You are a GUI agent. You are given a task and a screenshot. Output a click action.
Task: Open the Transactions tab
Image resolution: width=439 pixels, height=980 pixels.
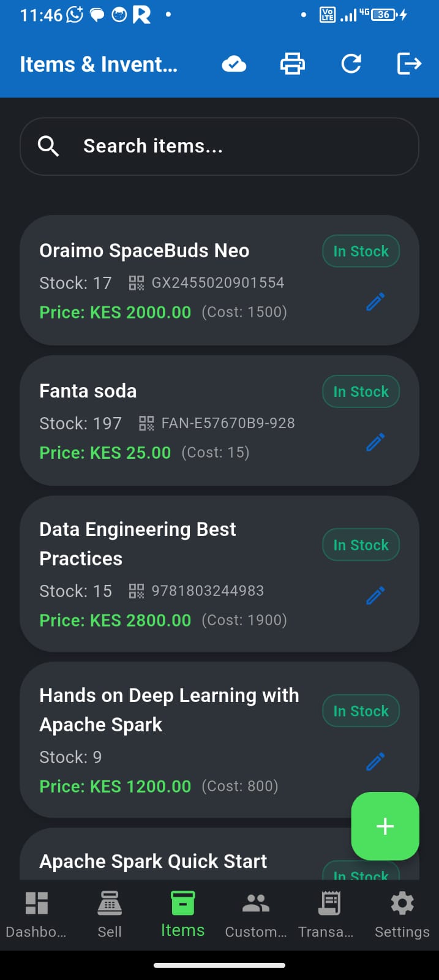[329, 914]
